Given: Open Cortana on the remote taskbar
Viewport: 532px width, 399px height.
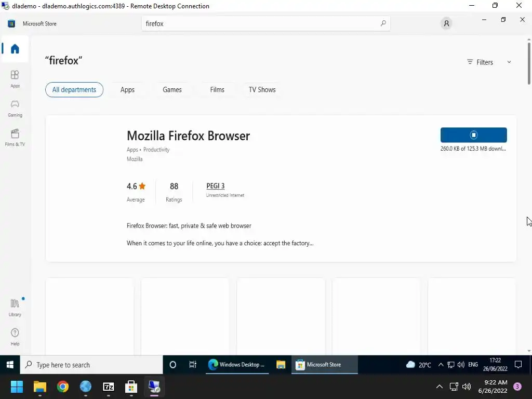Looking at the screenshot, I should click(172, 365).
